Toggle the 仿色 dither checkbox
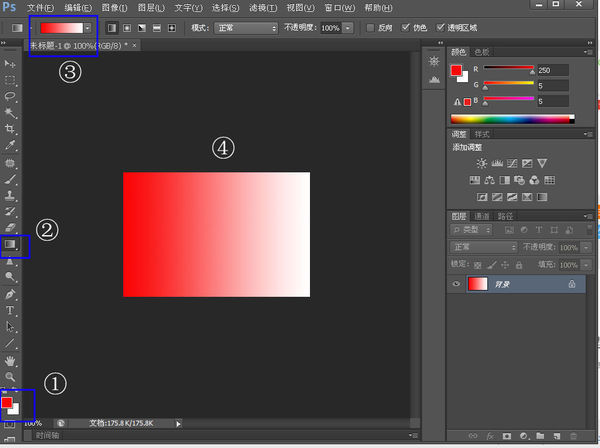This screenshot has height=448, width=600. (x=405, y=28)
